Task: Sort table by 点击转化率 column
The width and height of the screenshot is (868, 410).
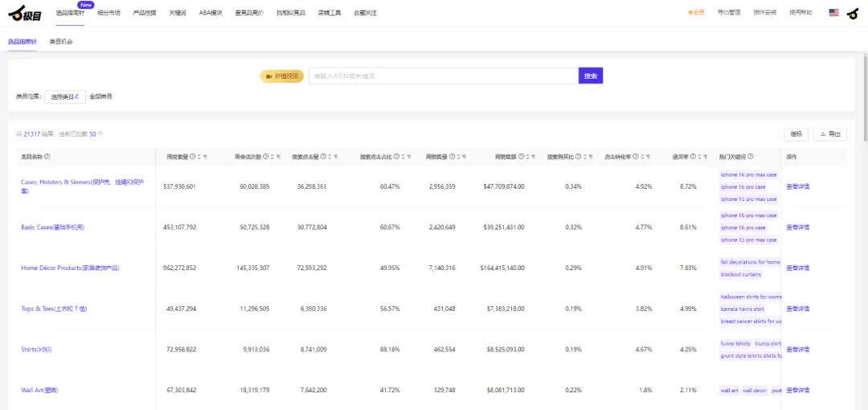Action: click(x=642, y=157)
